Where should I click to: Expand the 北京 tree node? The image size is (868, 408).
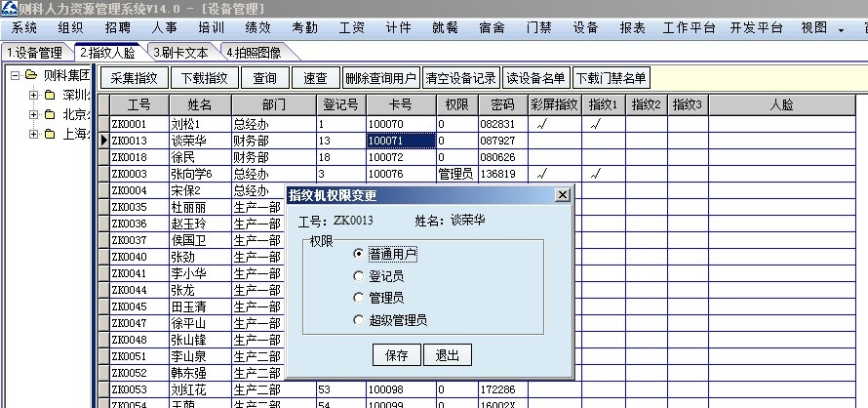(34, 115)
